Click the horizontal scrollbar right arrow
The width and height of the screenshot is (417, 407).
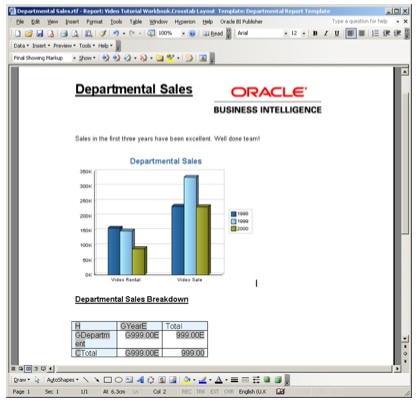[x=397, y=369]
